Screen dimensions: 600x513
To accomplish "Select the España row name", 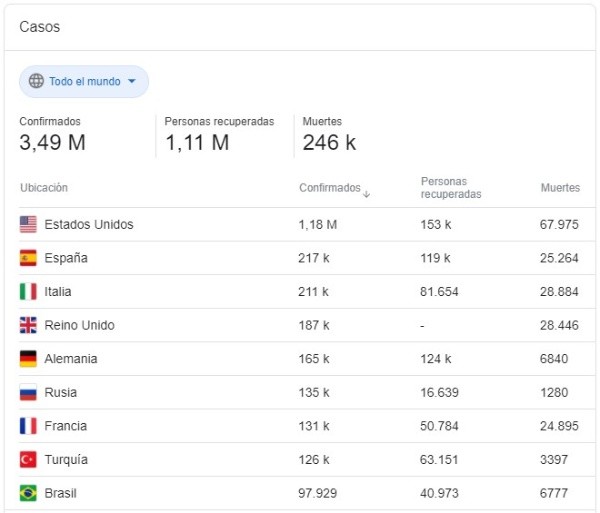I will pos(66,258).
